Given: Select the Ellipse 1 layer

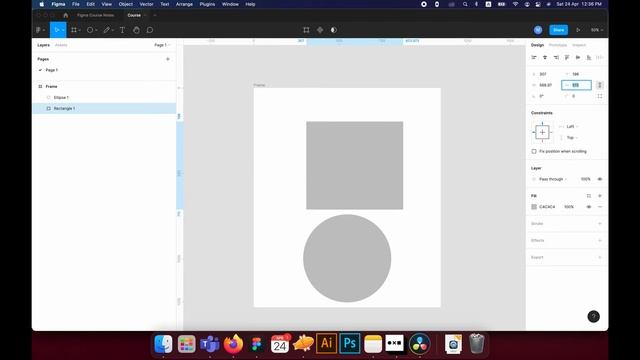Looking at the screenshot, I should (x=104, y=98).
